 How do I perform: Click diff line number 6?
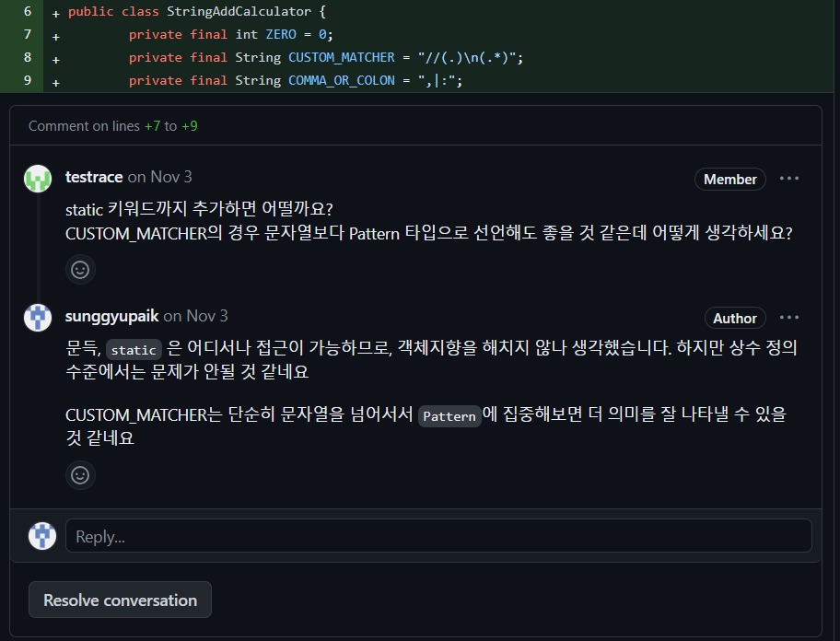point(28,11)
